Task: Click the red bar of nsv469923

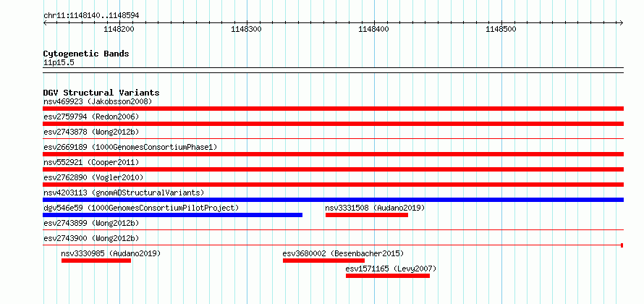Action: (x=333, y=109)
